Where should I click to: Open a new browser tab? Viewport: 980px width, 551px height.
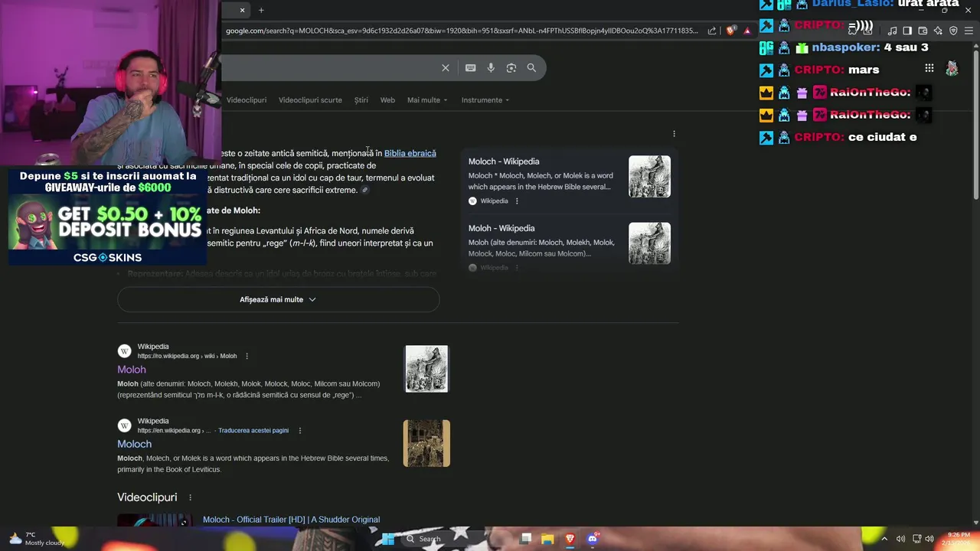point(261,10)
